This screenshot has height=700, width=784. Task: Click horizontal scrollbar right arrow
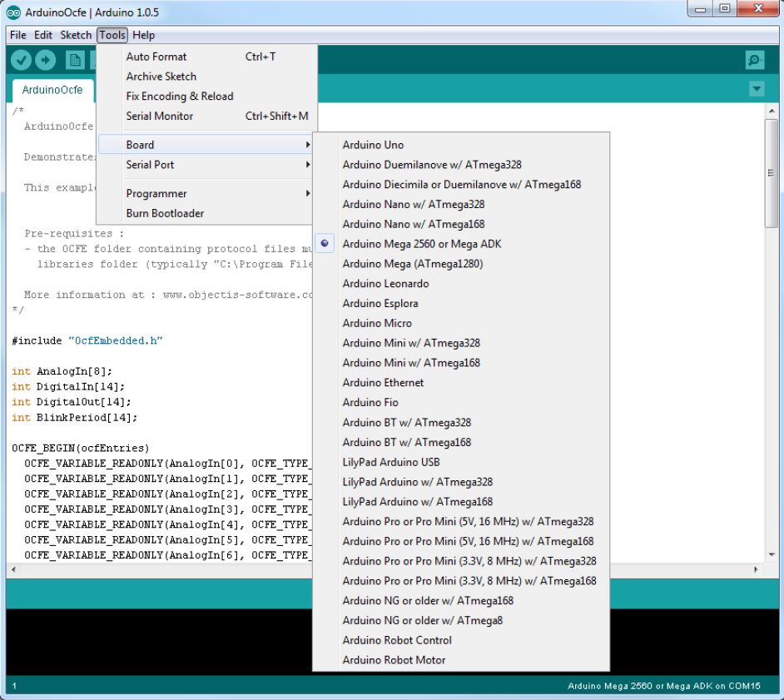pyautogui.click(x=756, y=569)
